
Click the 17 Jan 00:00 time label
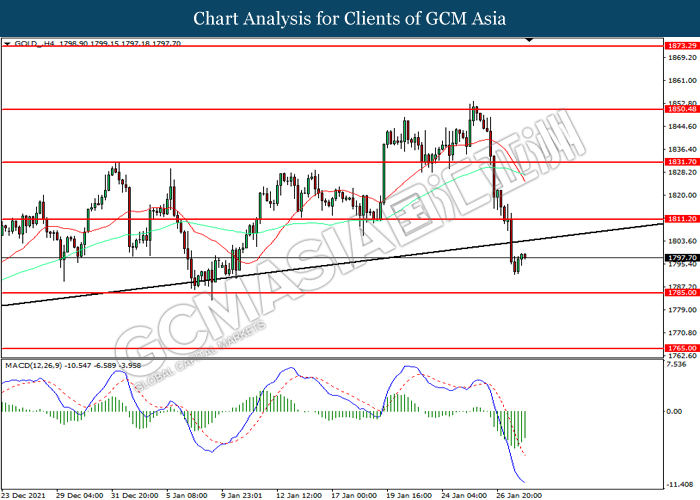(354, 495)
